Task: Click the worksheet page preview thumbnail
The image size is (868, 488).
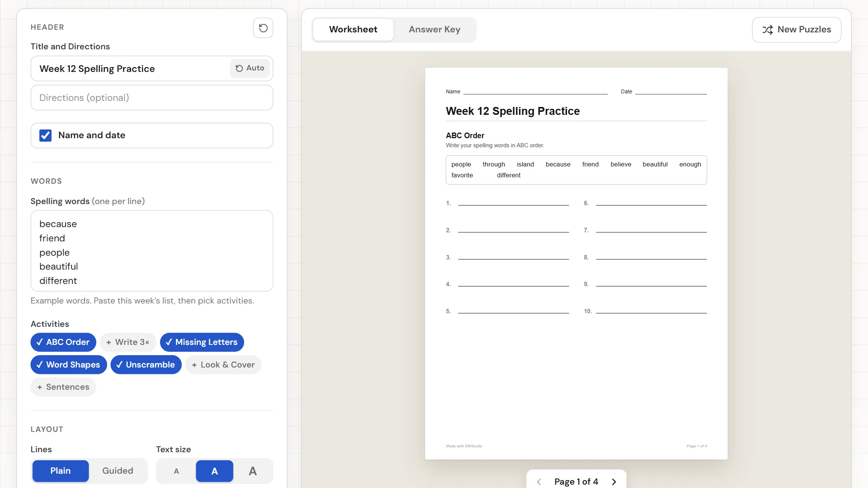Action: [576, 264]
